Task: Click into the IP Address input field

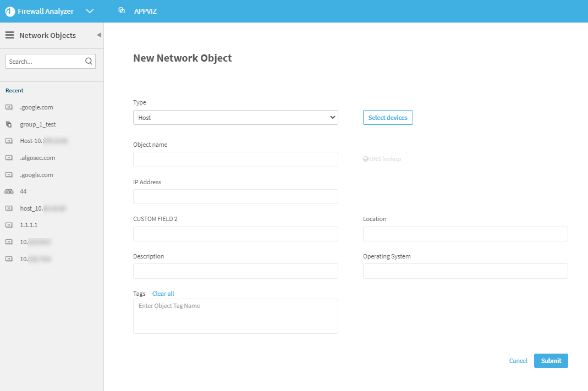Action: click(235, 197)
